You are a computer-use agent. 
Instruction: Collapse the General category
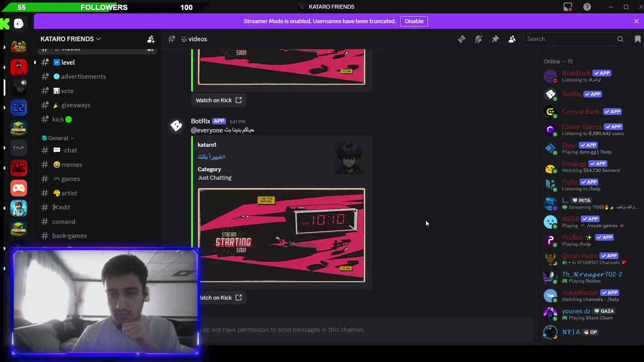(x=58, y=138)
